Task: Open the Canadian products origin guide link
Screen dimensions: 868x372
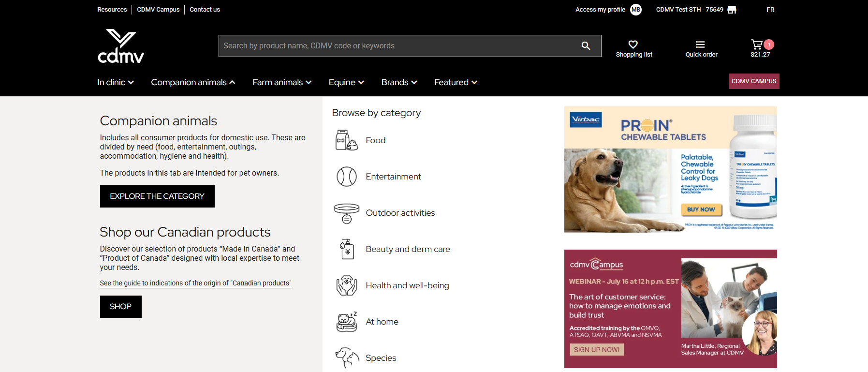Action: pyautogui.click(x=196, y=283)
